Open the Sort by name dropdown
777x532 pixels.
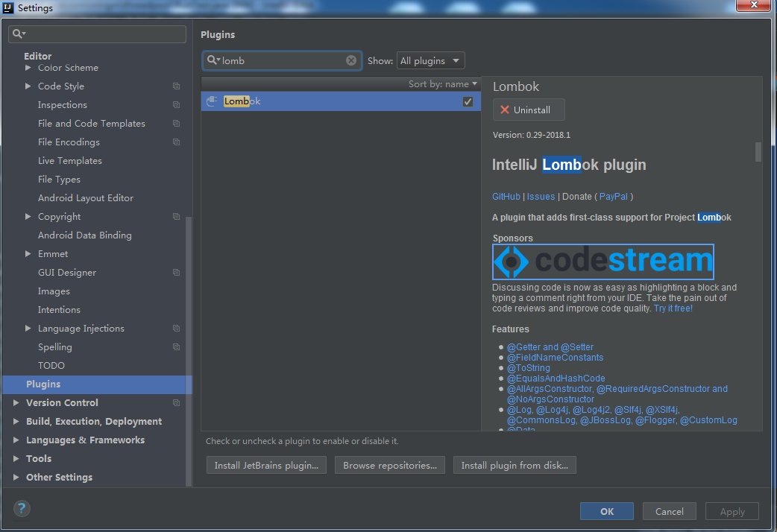442,84
